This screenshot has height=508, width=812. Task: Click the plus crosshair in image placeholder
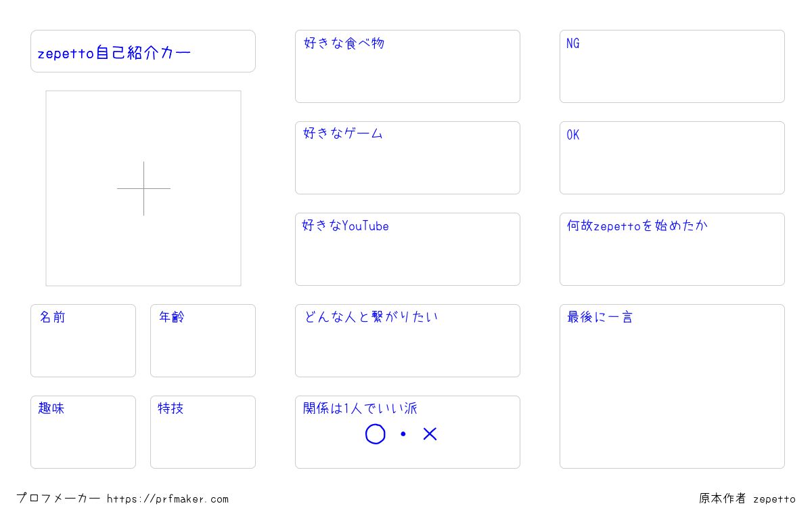click(143, 188)
